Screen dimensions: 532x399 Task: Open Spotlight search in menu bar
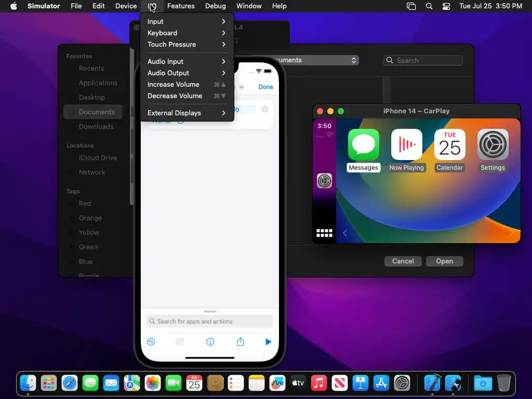pos(429,6)
